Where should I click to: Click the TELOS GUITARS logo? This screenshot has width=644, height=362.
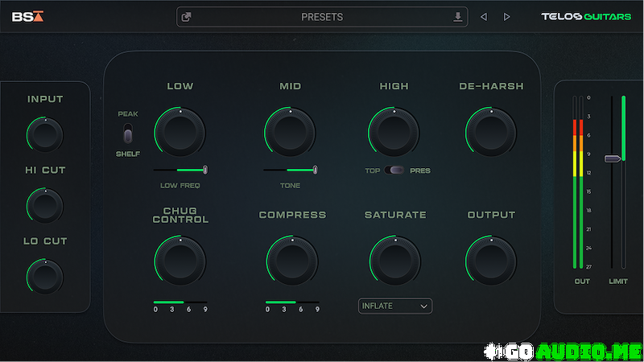click(586, 17)
